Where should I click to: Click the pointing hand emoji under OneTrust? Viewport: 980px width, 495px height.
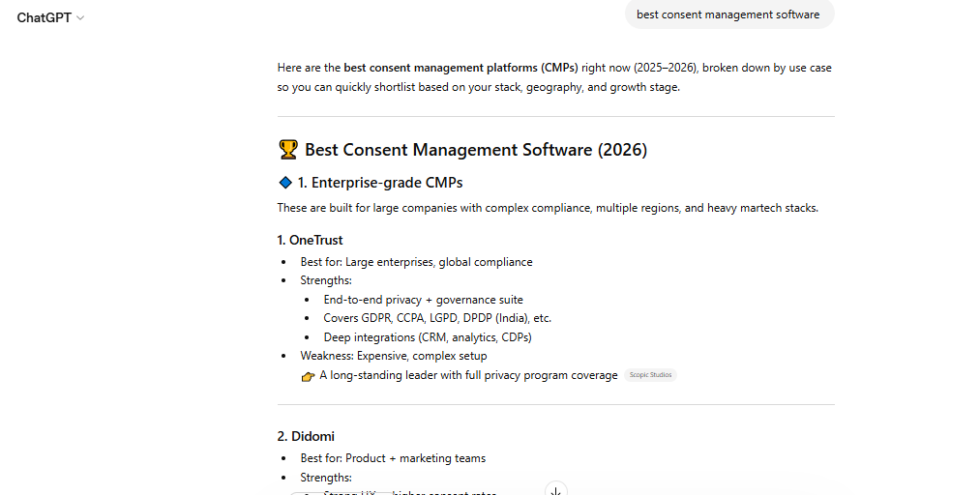[308, 376]
